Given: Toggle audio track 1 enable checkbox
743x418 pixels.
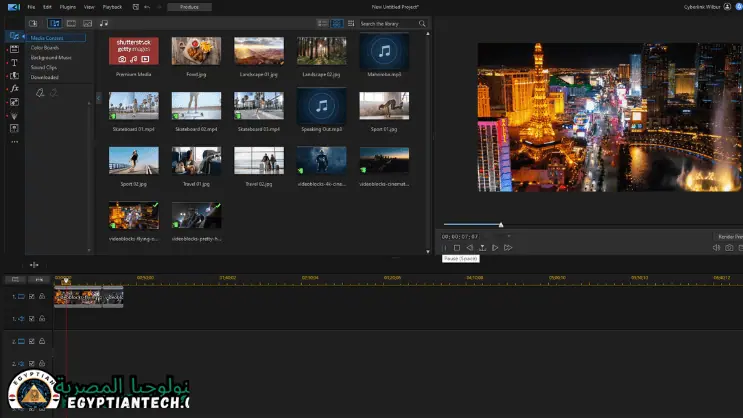Looking at the screenshot, I should (31, 318).
